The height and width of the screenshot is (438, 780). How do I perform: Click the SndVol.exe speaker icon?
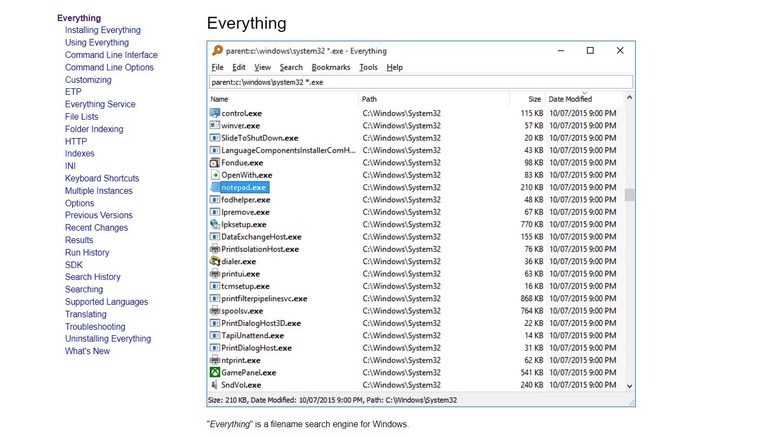coord(214,385)
